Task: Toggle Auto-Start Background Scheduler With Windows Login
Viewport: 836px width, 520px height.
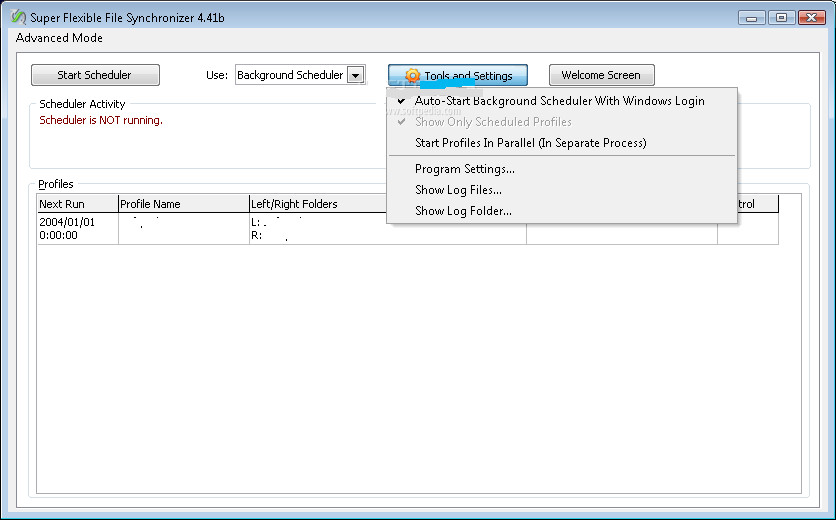Action: pos(561,101)
